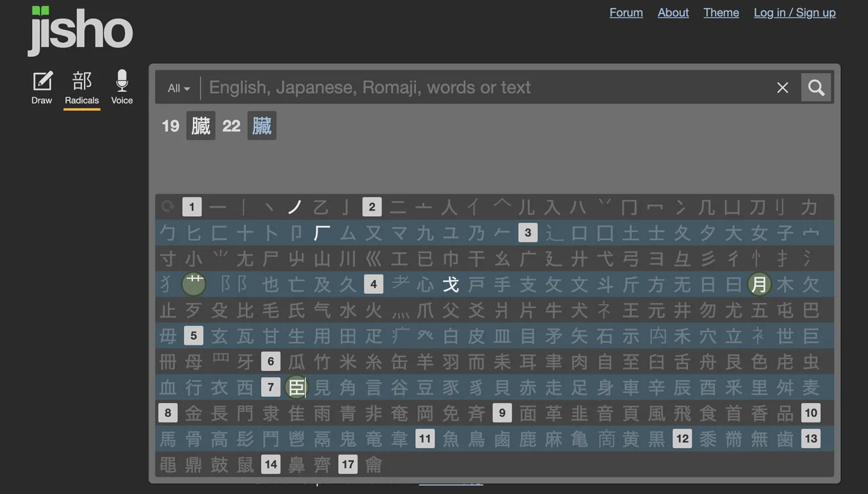Image resolution: width=868 pixels, height=494 pixels.
Task: Deselect the highlighted 月 radical
Action: pyautogui.click(x=760, y=283)
